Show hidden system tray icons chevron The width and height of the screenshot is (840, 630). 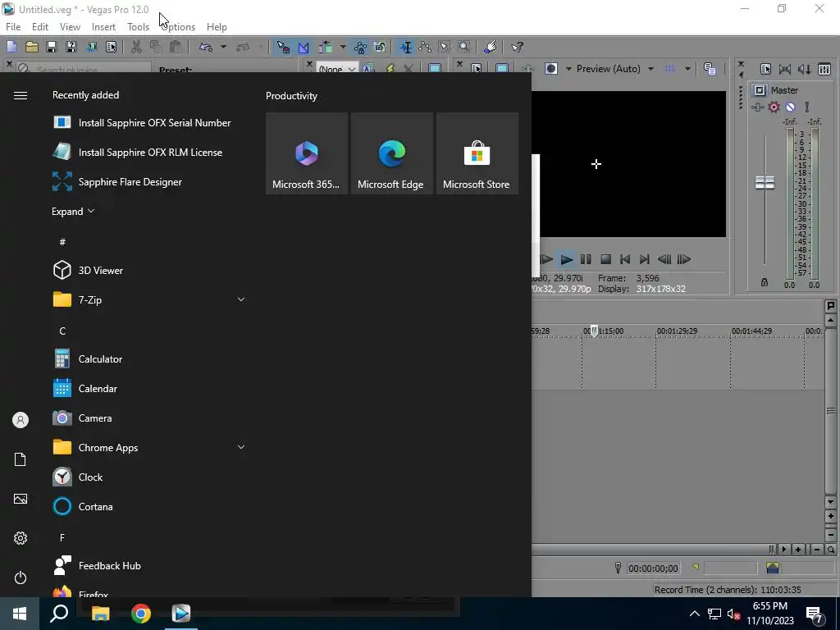click(694, 614)
